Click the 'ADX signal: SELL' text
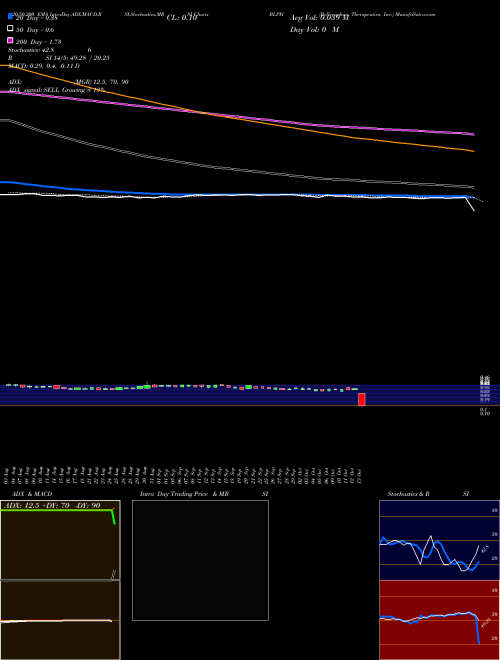The width and height of the screenshot is (500, 660). pyautogui.click(x=34, y=90)
